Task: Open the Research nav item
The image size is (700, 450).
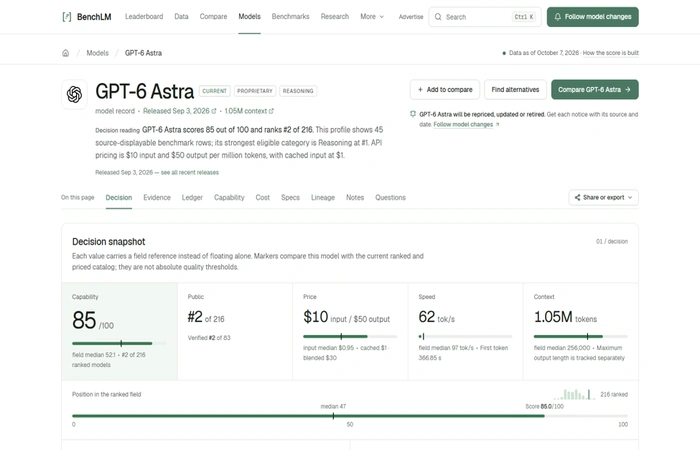Action: (335, 17)
